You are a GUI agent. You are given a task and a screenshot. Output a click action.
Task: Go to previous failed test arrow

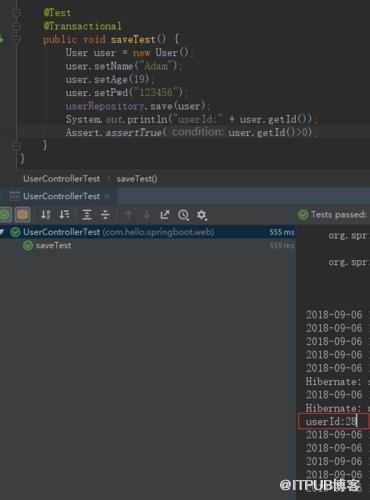click(128, 215)
